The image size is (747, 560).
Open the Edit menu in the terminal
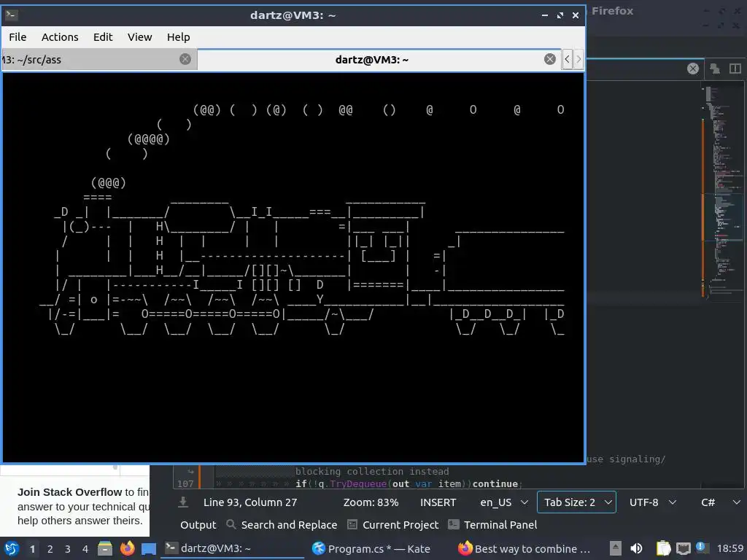tap(103, 37)
